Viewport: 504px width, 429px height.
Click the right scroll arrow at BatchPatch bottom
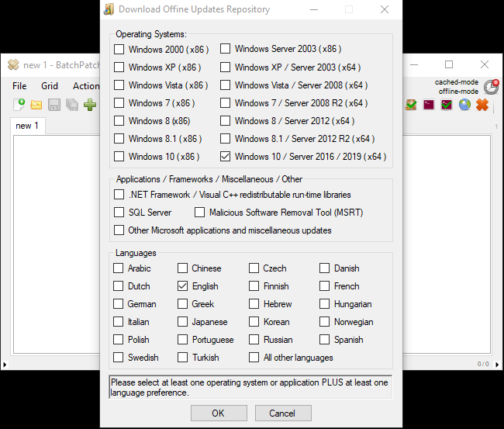click(497, 365)
